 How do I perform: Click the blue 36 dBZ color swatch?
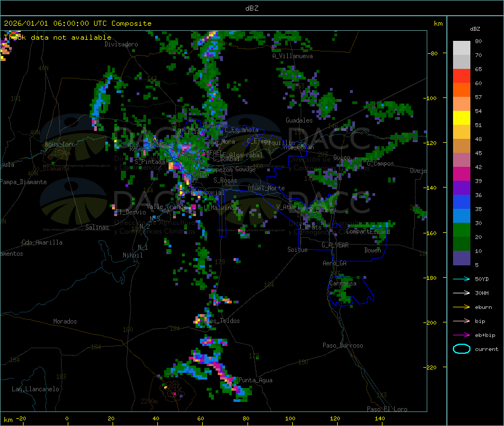tap(461, 202)
